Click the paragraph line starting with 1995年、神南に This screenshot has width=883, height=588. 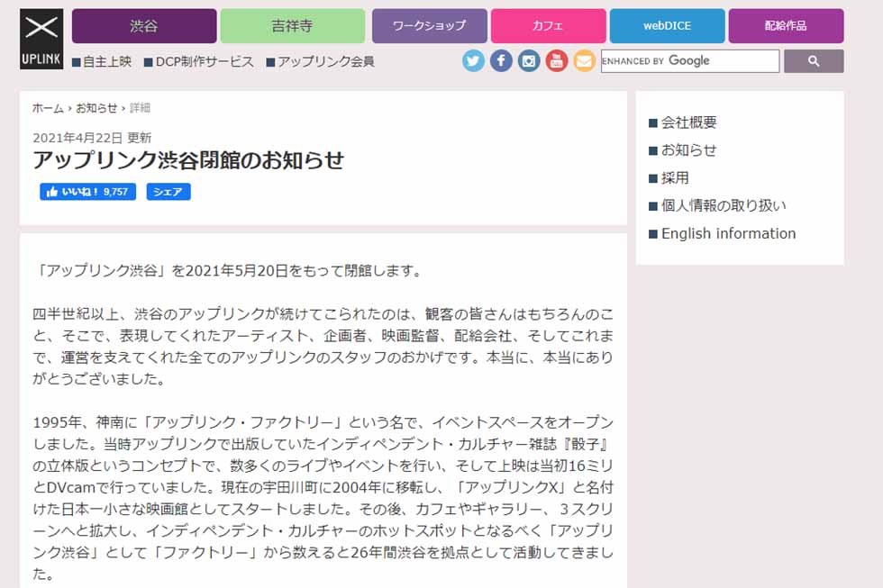[323, 422]
